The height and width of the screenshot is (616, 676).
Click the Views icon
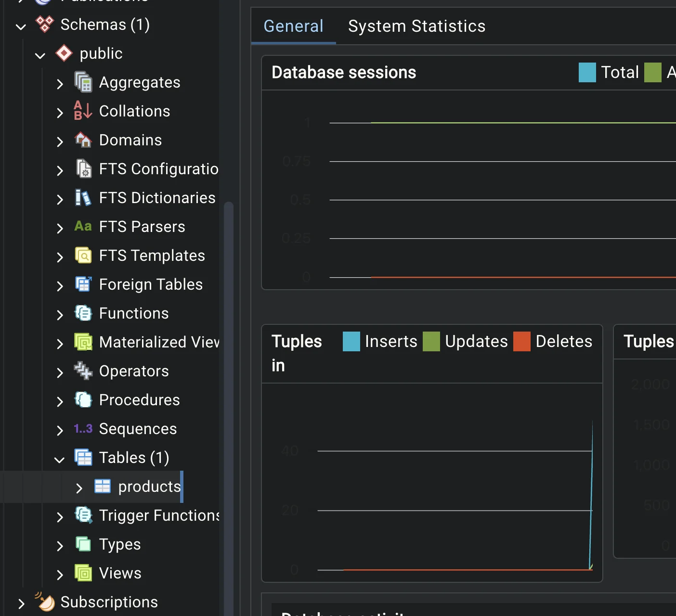point(83,573)
